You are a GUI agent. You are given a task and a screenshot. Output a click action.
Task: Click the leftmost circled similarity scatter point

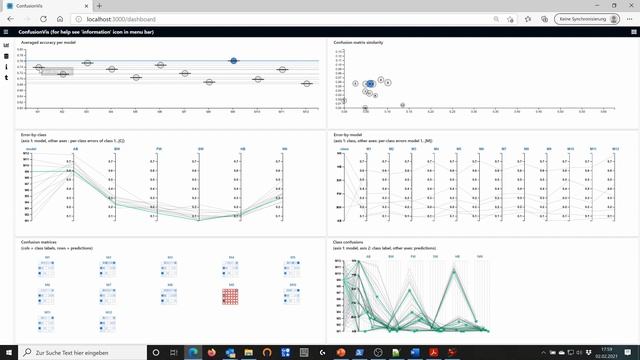tap(344, 100)
